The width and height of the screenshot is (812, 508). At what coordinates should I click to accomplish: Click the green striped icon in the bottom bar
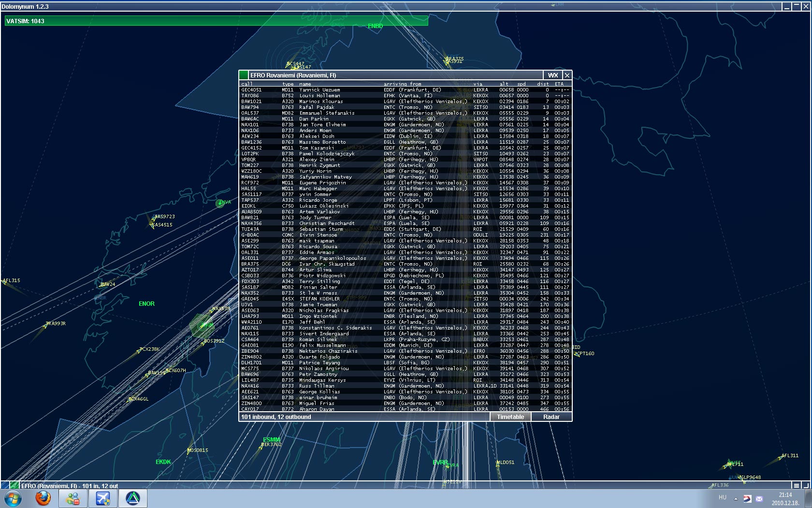point(14,485)
